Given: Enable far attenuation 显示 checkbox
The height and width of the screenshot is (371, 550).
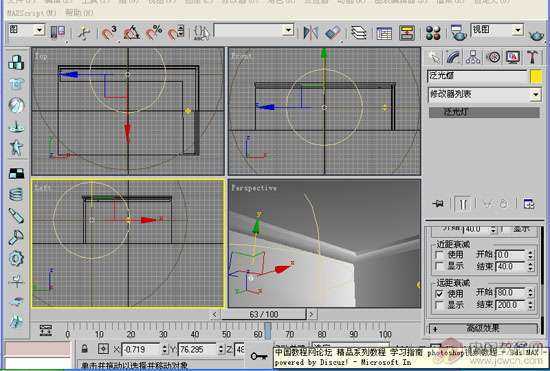Looking at the screenshot, I should pos(439,305).
